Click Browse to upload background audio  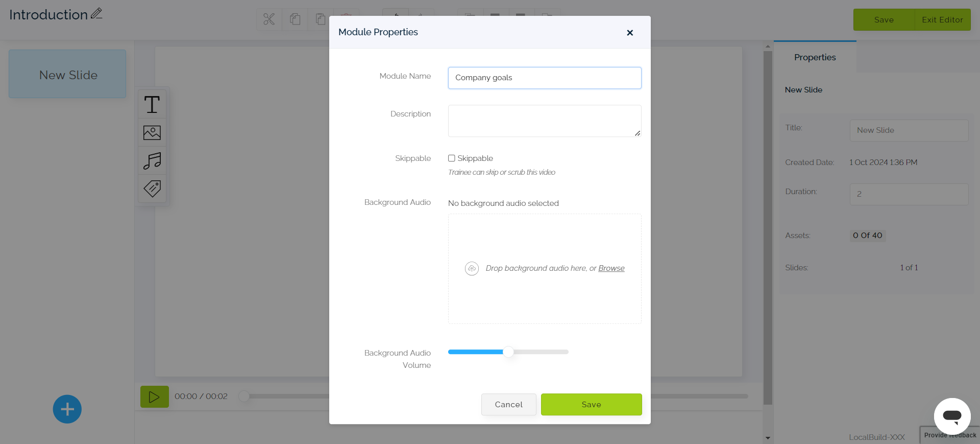pos(611,268)
